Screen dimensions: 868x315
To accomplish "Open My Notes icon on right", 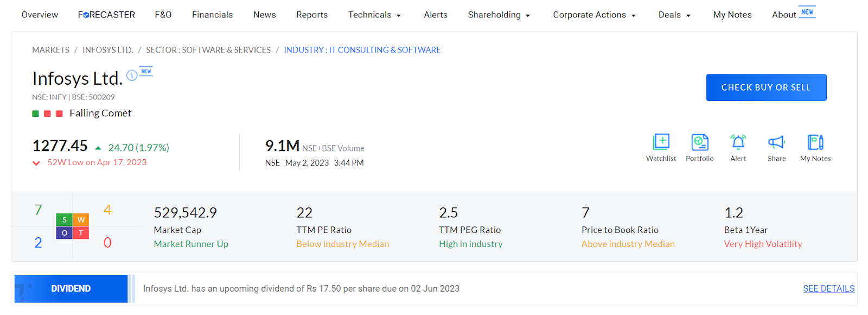I will click(x=815, y=142).
